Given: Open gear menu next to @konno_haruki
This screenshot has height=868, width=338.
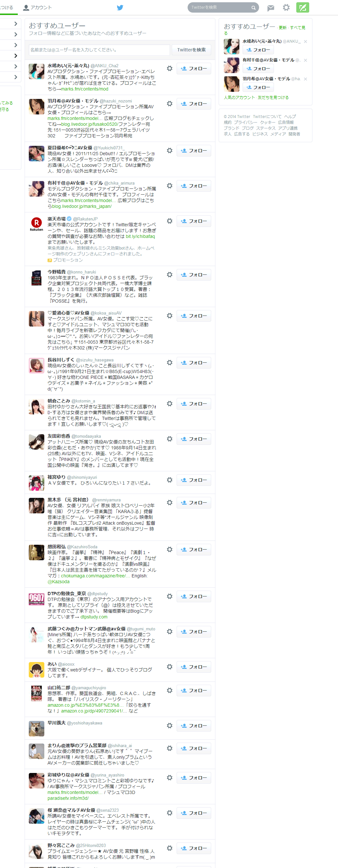Looking at the screenshot, I should point(169,274).
